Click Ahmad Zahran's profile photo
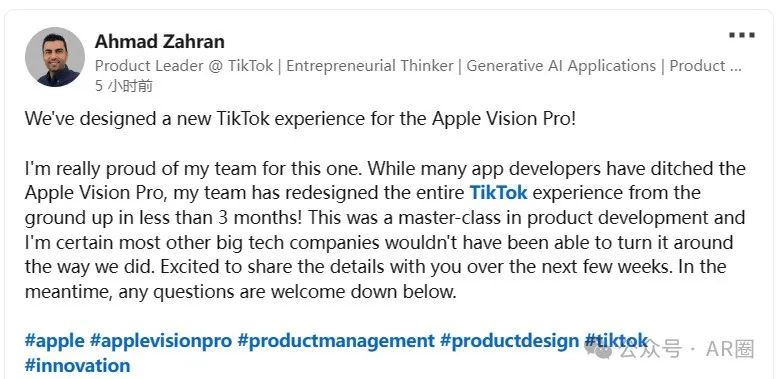Viewport: 779px width, 379px height. [55, 57]
